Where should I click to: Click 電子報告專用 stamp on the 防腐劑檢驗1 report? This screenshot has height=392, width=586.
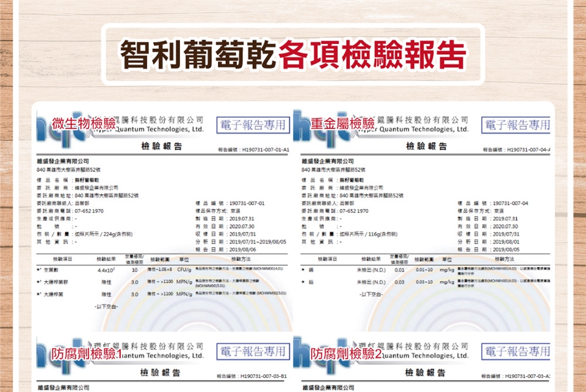253,351
